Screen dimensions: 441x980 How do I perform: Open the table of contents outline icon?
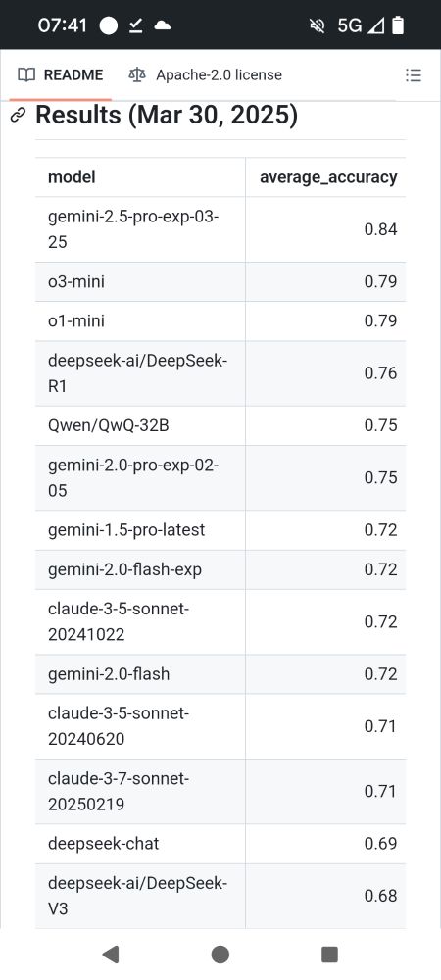tap(413, 75)
